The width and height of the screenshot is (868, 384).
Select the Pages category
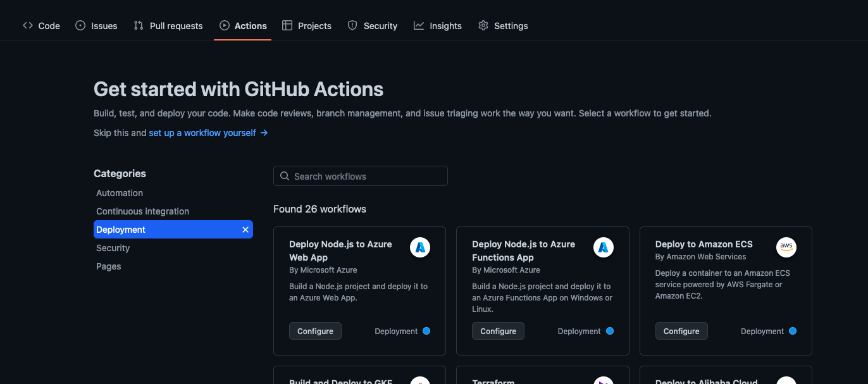coord(108,266)
